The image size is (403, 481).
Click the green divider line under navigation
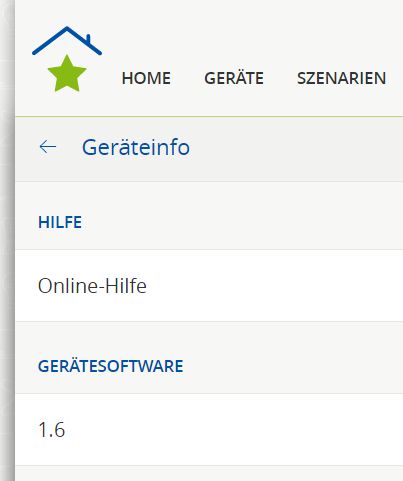click(209, 117)
